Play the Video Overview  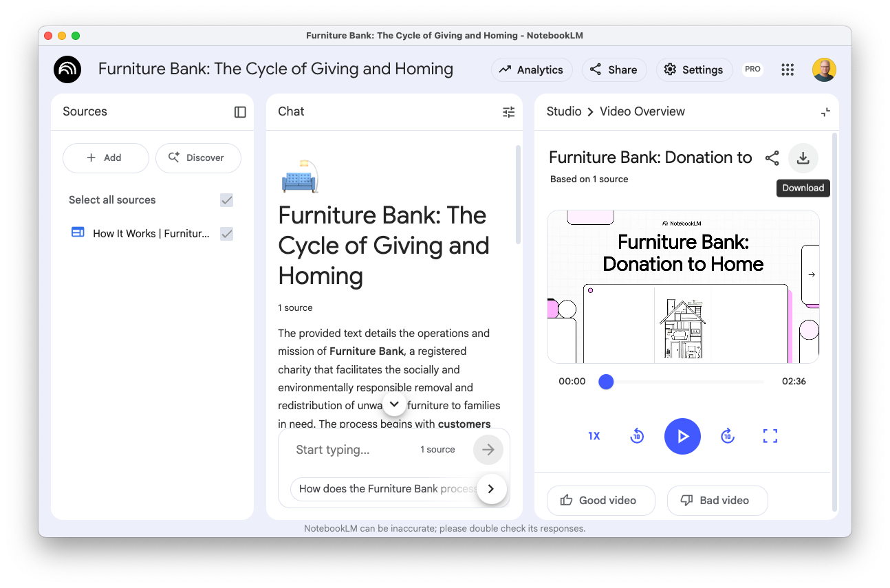pos(682,436)
